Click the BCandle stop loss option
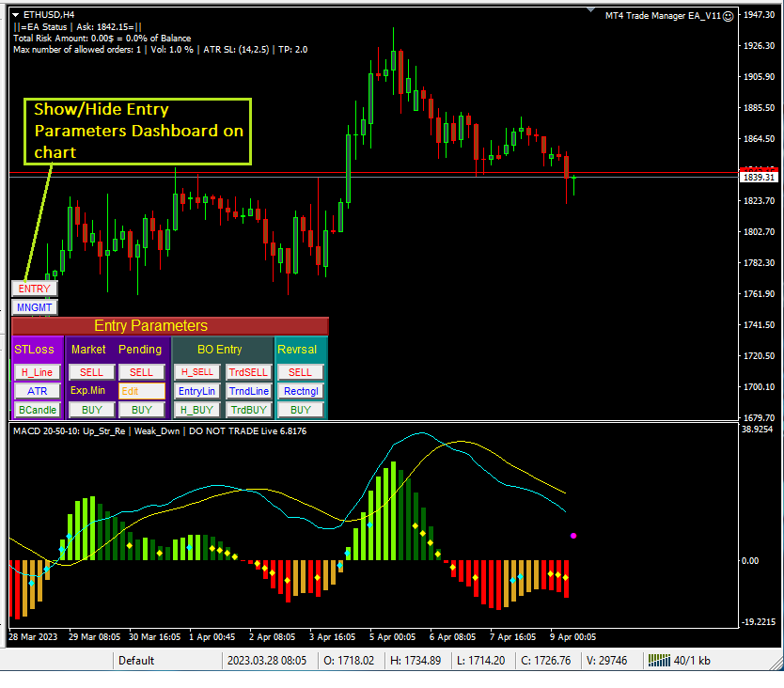Image resolution: width=784 pixels, height=688 pixels. (x=38, y=409)
